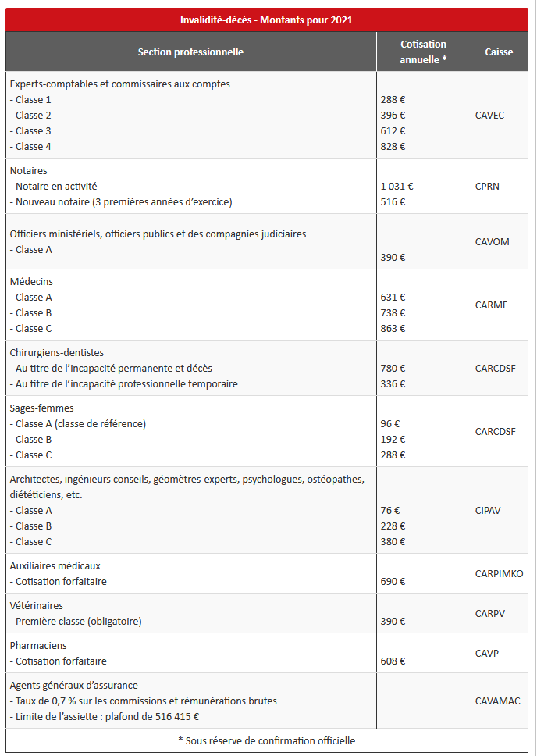Click the 'Section professionnelle' column header

click(190, 52)
